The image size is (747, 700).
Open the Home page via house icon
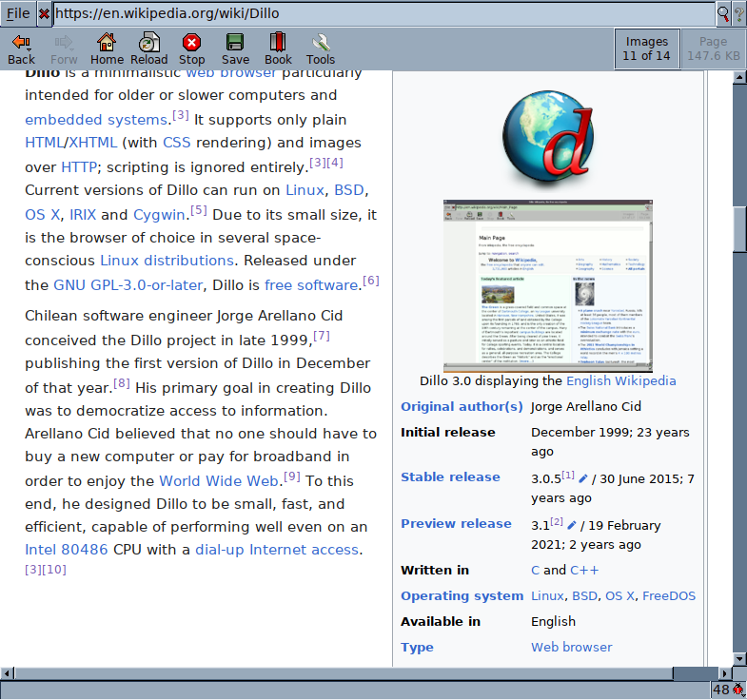point(107,49)
